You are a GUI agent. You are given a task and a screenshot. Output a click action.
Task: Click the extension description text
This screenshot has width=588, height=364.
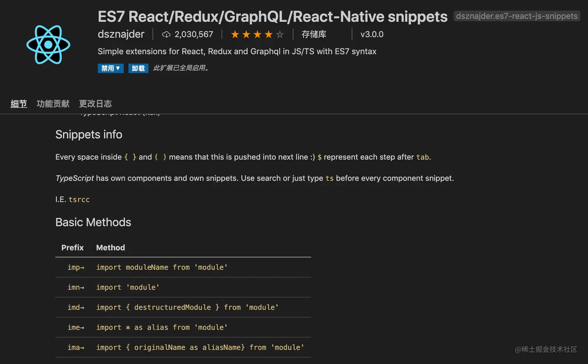click(237, 51)
